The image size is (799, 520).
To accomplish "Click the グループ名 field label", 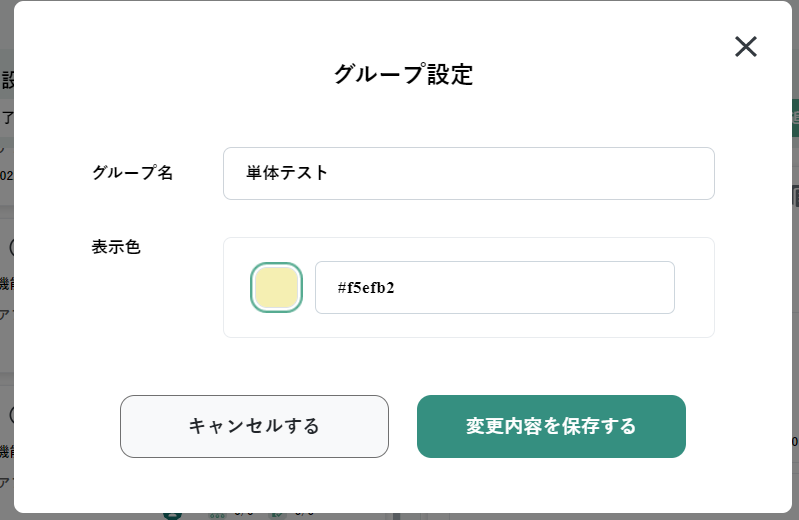I will 132,173.
